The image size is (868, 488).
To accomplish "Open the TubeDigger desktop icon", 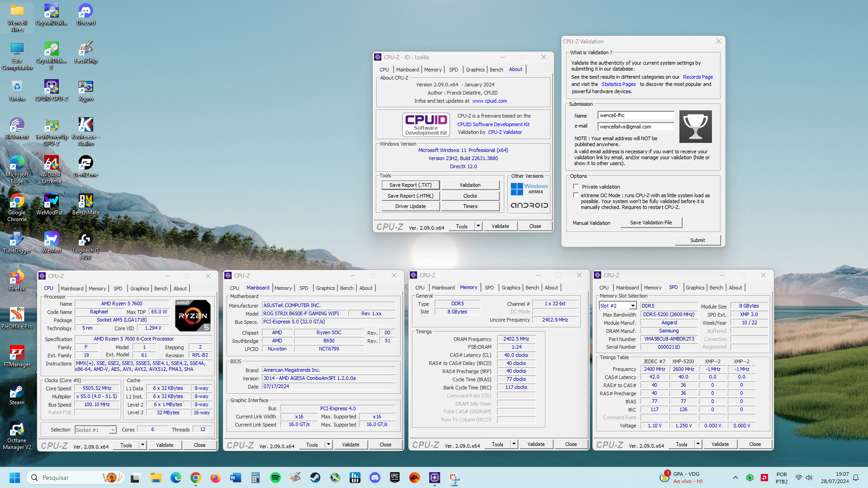I will pyautogui.click(x=17, y=242).
